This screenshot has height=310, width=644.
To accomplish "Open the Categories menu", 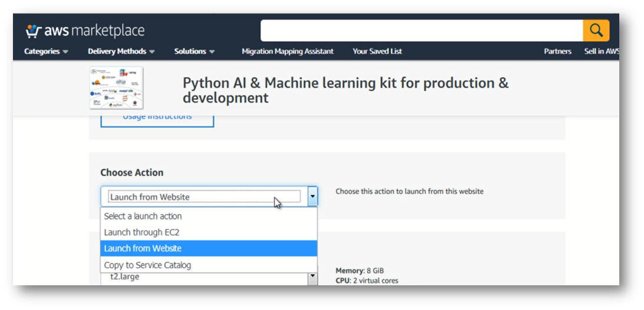I will [46, 51].
